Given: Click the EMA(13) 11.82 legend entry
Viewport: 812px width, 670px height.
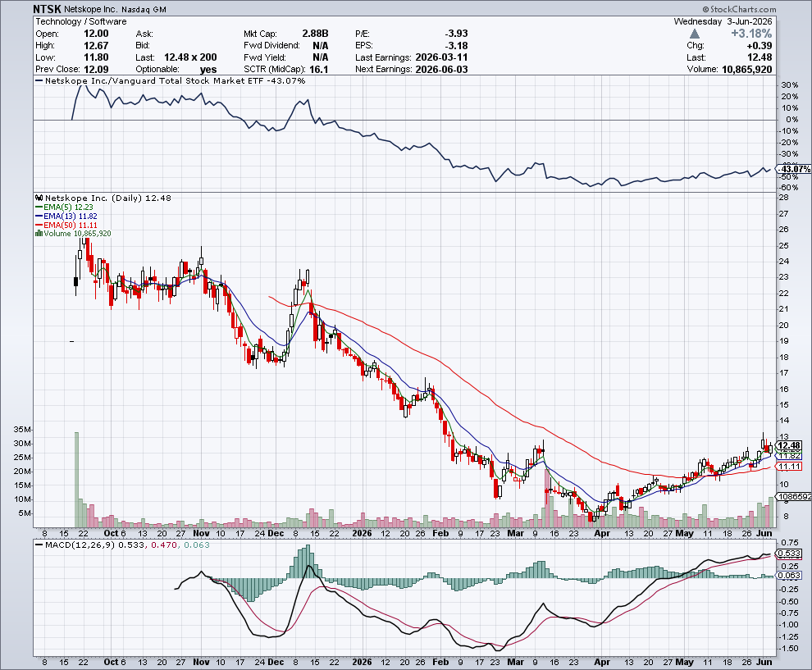Looking at the screenshot, I should (x=66, y=216).
